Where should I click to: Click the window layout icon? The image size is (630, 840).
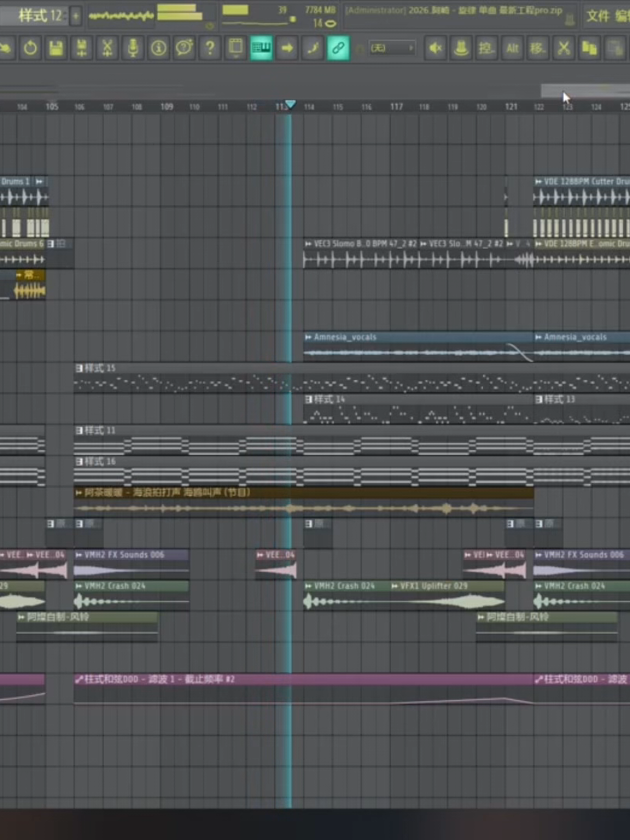pos(235,48)
